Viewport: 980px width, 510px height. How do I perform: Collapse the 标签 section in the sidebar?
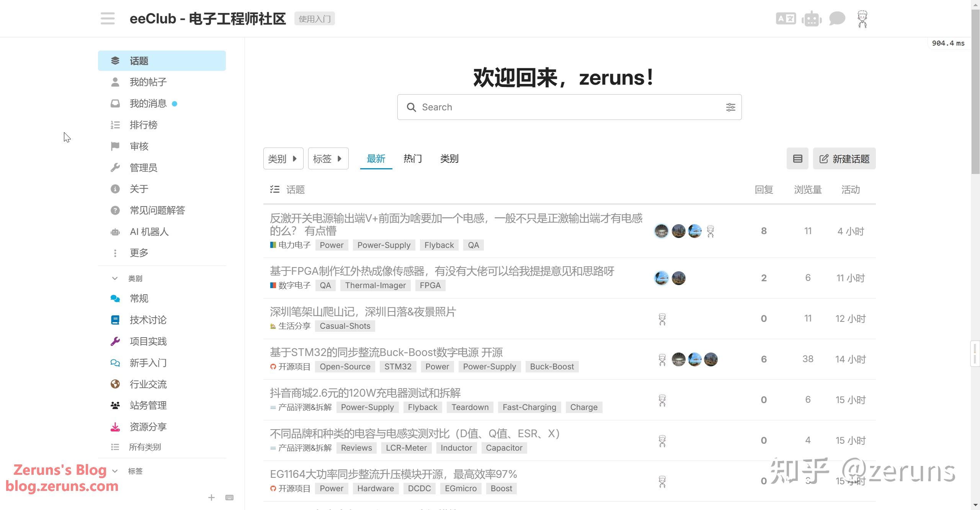[x=114, y=471]
